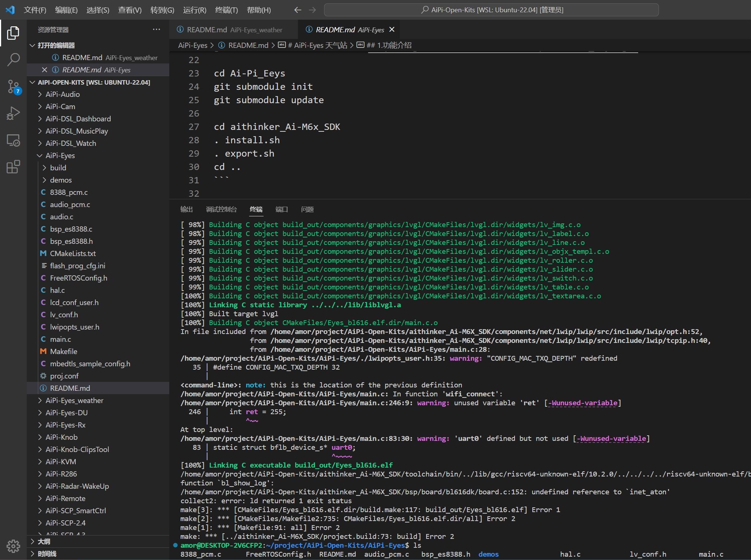Switch to the 调试控制台 panel tab

(221, 209)
